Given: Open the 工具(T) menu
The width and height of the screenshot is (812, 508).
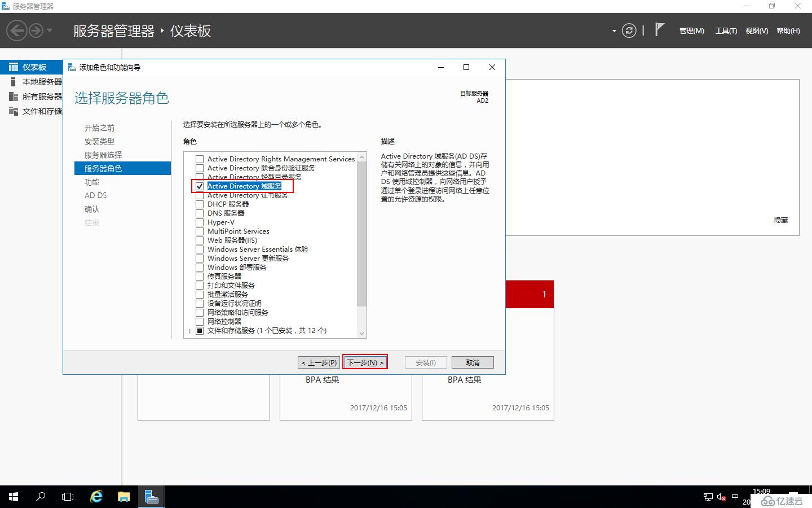Looking at the screenshot, I should (x=726, y=31).
